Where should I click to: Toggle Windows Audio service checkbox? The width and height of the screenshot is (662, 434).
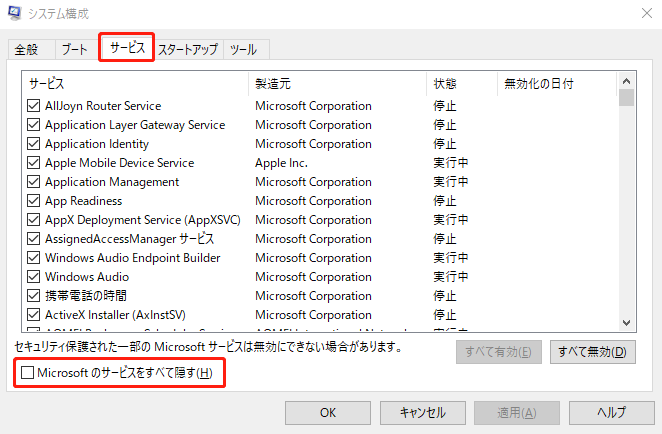34,277
